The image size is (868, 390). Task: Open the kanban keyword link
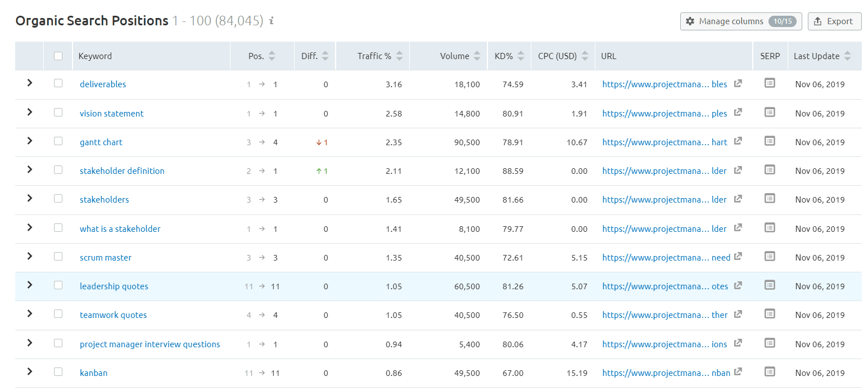pos(94,373)
